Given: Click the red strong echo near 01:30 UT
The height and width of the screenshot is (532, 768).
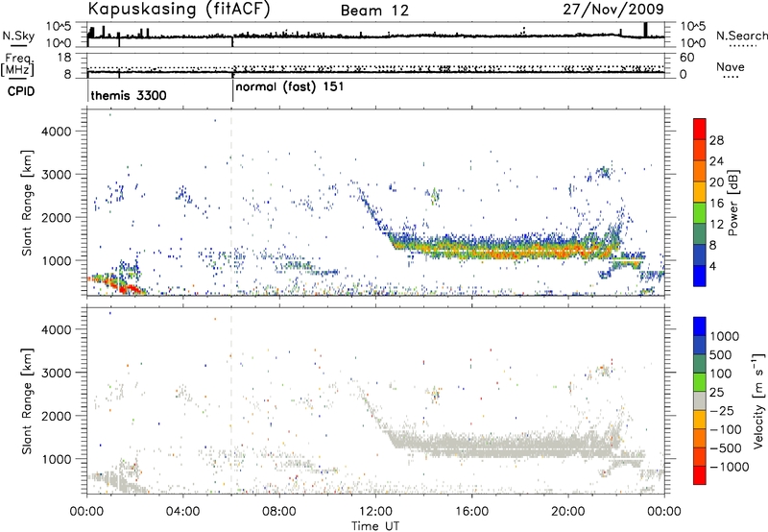Looking at the screenshot, I should click(129, 288).
